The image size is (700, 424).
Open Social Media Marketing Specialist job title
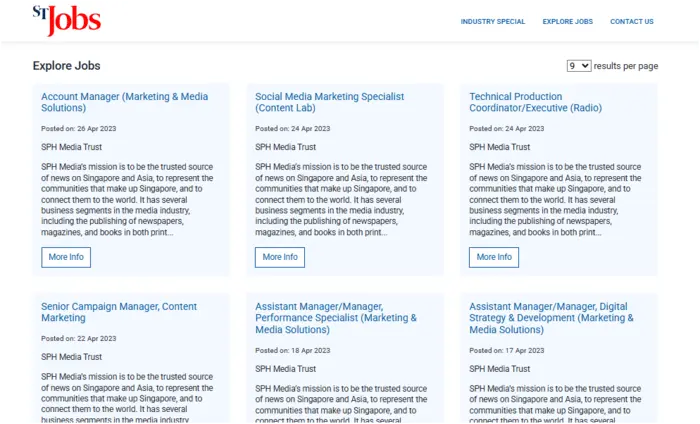click(329, 102)
